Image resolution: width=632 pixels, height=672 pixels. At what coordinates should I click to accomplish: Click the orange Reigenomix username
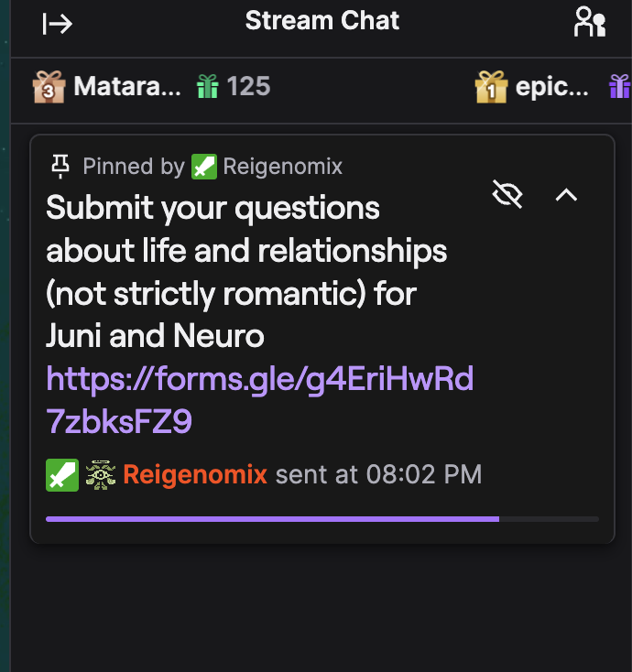tap(195, 475)
